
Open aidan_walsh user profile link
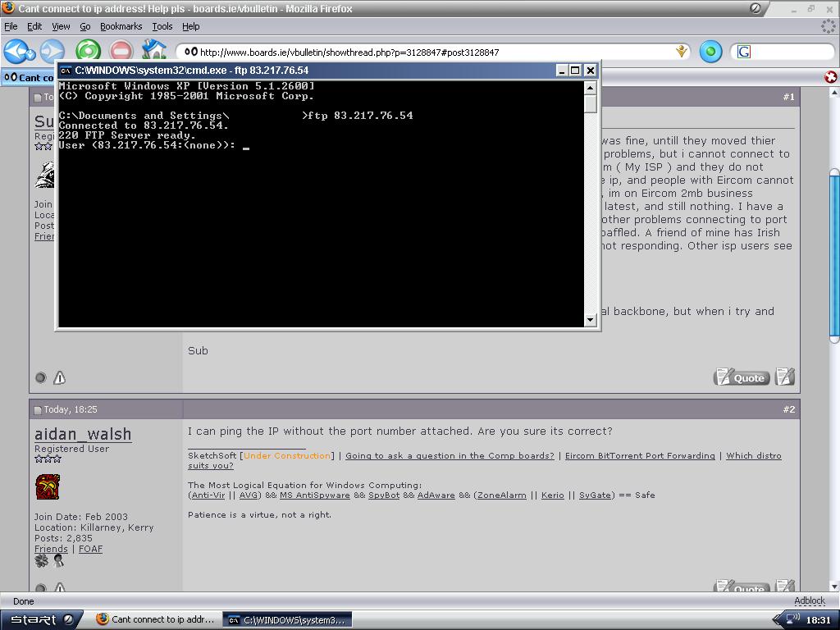pos(83,434)
